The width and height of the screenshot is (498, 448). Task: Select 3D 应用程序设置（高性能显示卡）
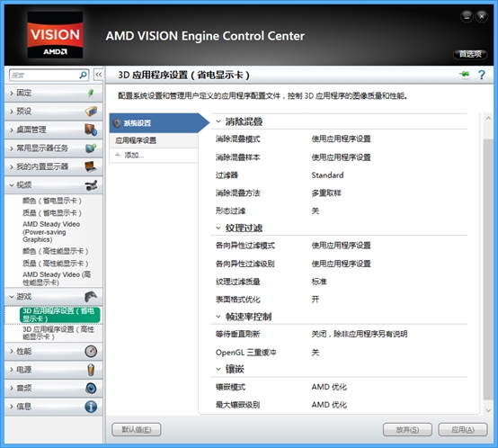tap(58, 333)
